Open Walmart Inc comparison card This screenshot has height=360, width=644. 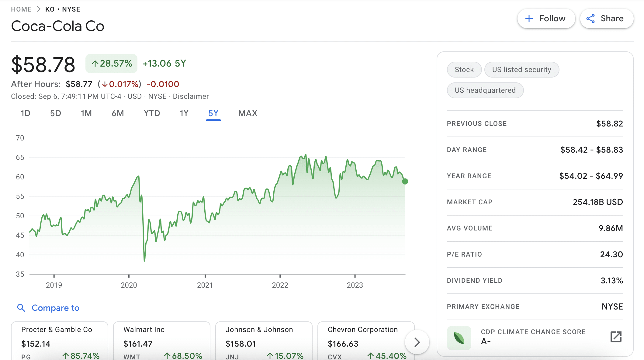coord(162,341)
